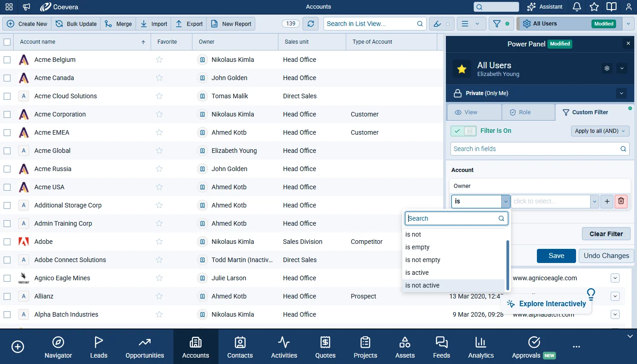Check the Acme Russia row checkbox

(7, 169)
